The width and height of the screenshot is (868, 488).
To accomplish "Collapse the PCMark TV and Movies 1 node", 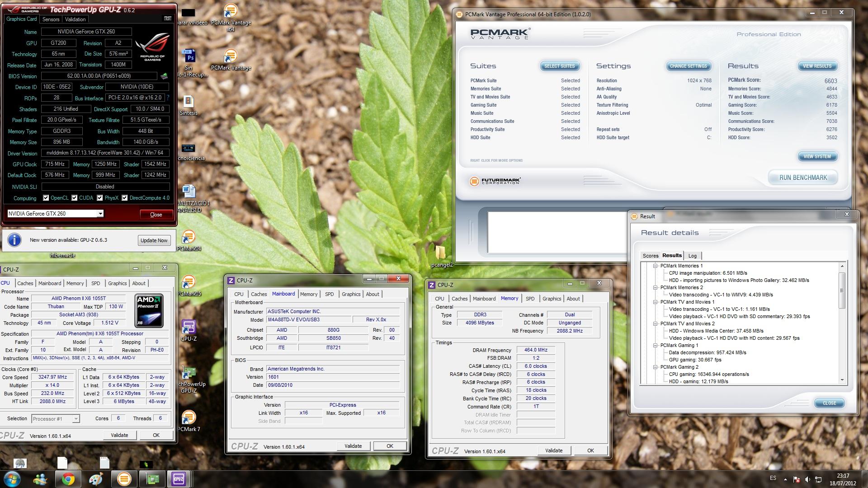I will point(655,302).
